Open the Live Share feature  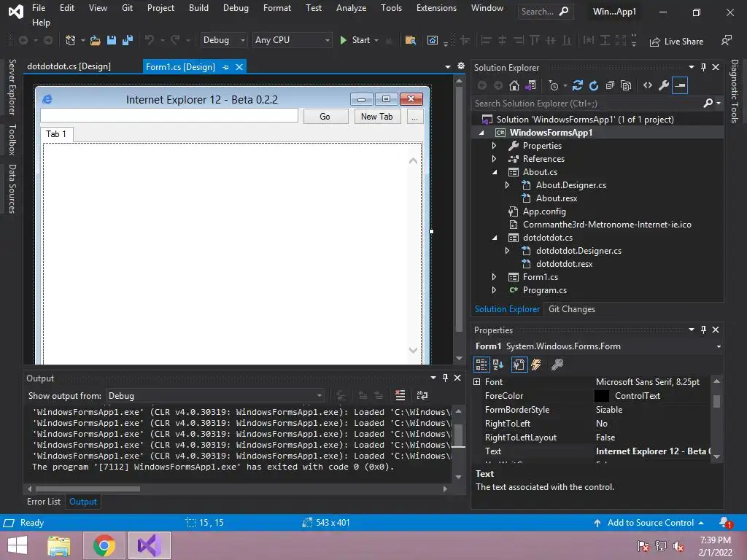point(676,42)
